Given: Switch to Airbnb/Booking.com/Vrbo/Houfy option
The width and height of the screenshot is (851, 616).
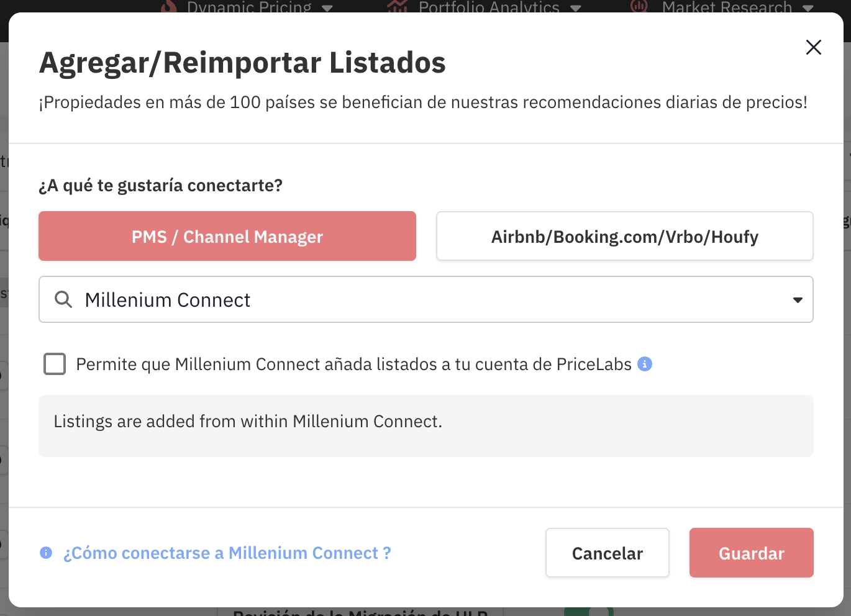Looking at the screenshot, I should [624, 236].
